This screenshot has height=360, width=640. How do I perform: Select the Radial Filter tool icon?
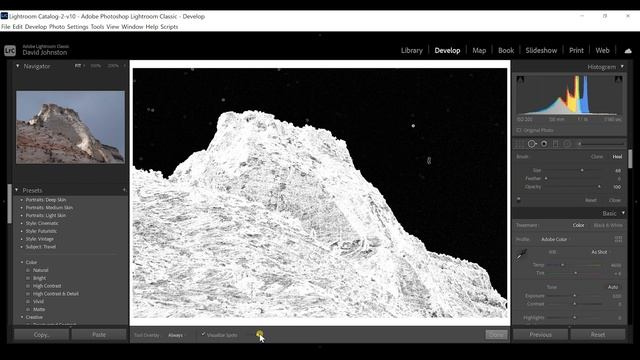[567, 144]
